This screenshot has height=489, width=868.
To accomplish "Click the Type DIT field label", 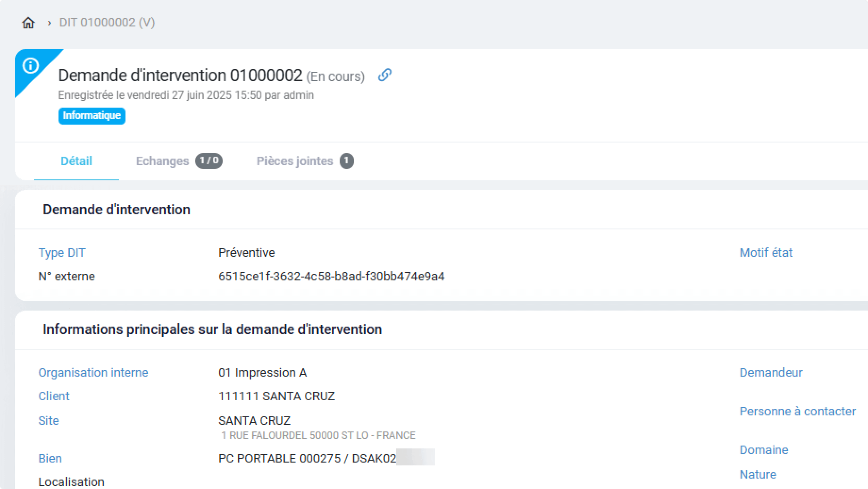I will pyautogui.click(x=62, y=253).
